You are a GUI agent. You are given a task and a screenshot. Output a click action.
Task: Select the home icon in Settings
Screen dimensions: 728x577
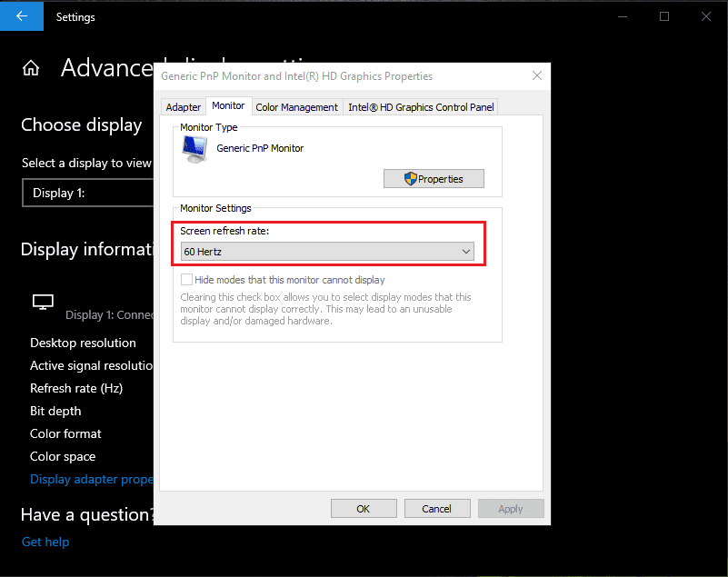(x=33, y=67)
